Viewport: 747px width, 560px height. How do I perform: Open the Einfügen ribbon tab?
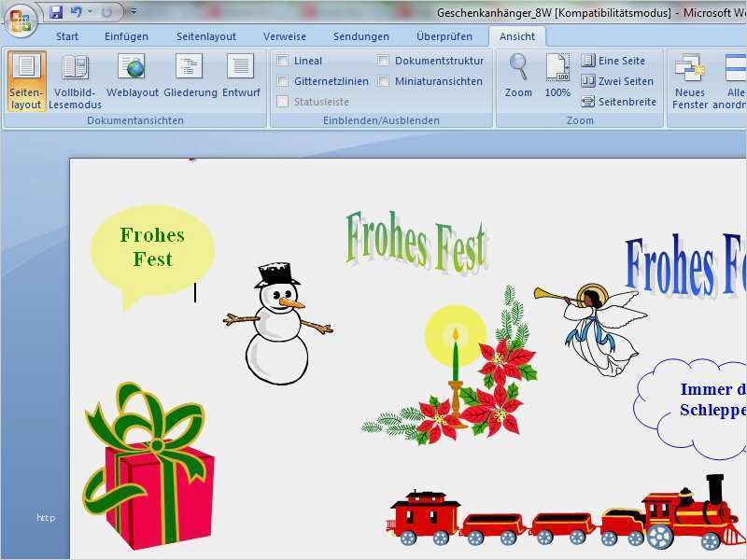[x=126, y=36]
